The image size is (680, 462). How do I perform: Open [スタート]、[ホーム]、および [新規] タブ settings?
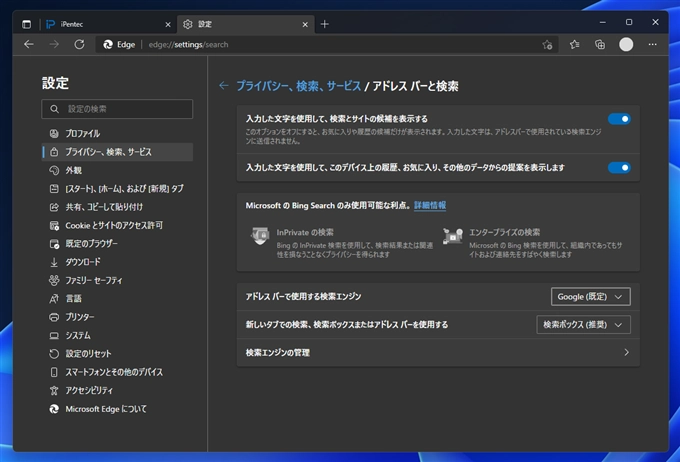pyautogui.click(x=117, y=189)
